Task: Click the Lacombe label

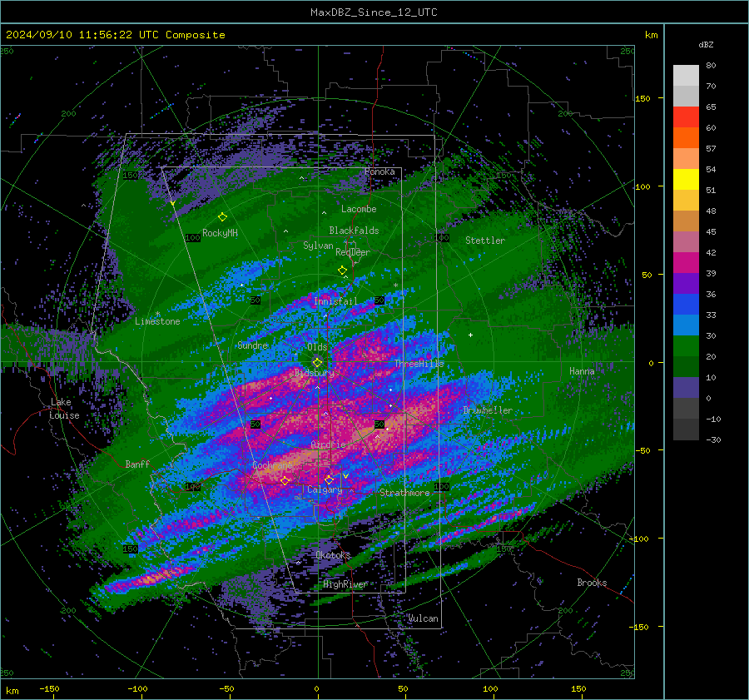Action: pyautogui.click(x=359, y=209)
